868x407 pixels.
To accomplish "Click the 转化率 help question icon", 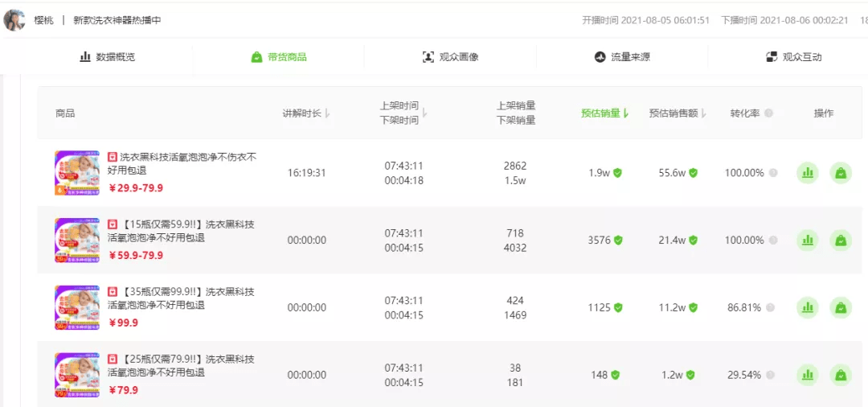I will [768, 113].
